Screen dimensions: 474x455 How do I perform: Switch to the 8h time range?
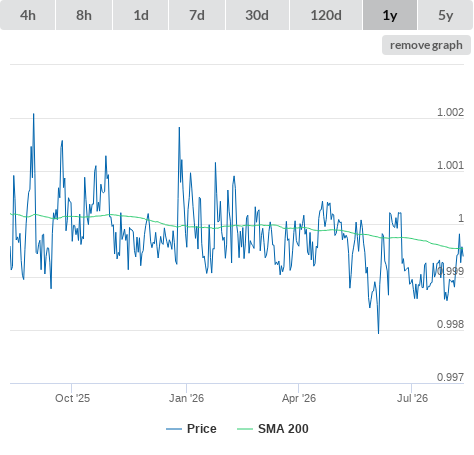(84, 15)
